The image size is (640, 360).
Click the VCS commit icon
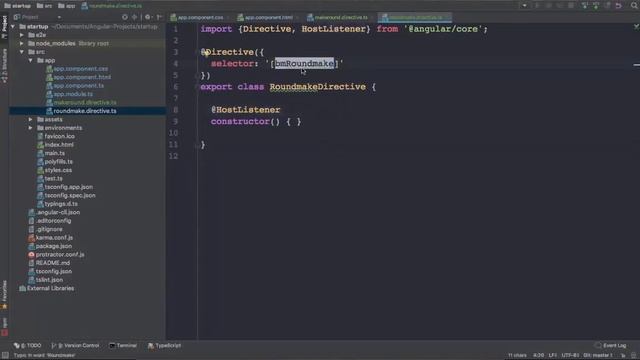pos(596,5)
